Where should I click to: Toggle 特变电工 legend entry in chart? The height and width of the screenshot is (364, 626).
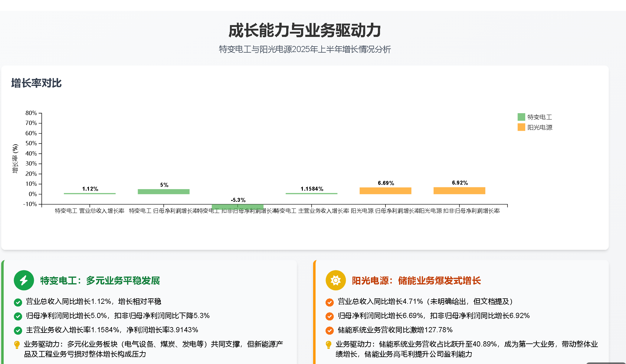click(539, 117)
